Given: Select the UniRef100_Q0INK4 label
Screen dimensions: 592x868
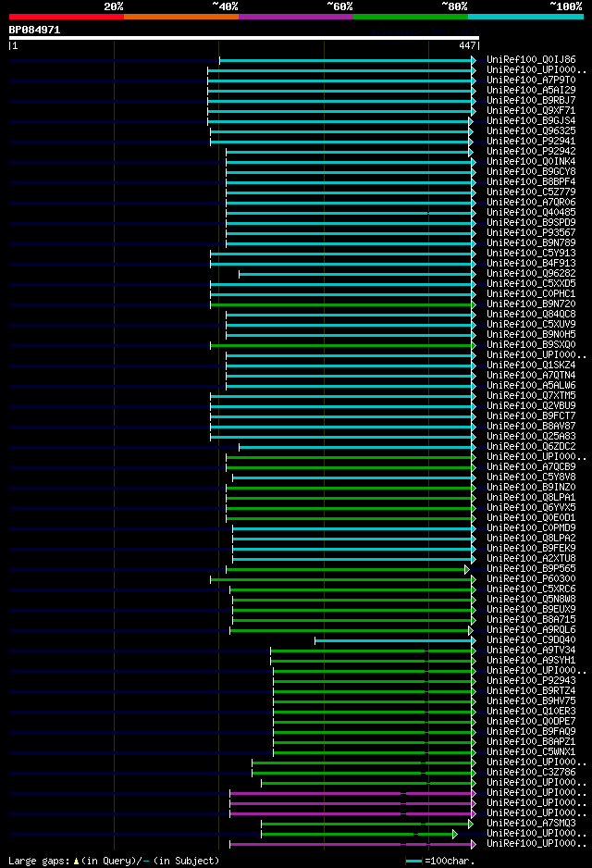Looking at the screenshot, I should click(x=531, y=161).
